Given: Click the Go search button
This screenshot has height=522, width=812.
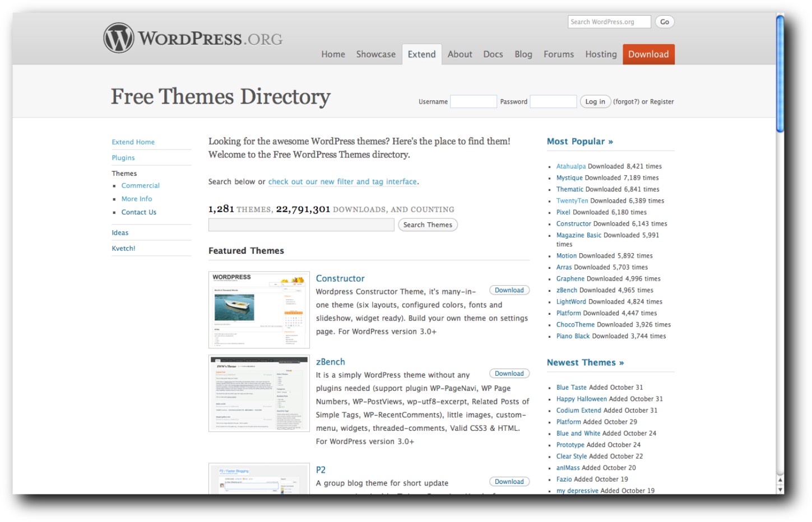Looking at the screenshot, I should click(x=665, y=22).
